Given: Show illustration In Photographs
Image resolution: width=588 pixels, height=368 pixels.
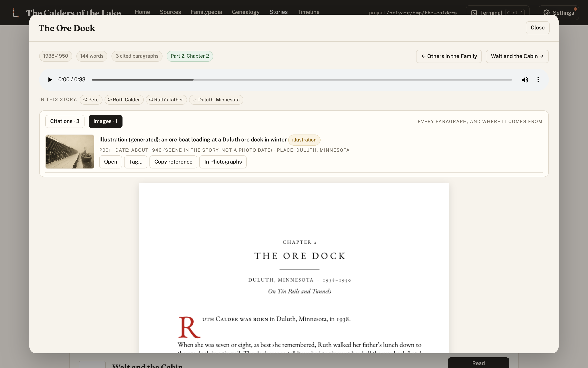Looking at the screenshot, I should [223, 162].
